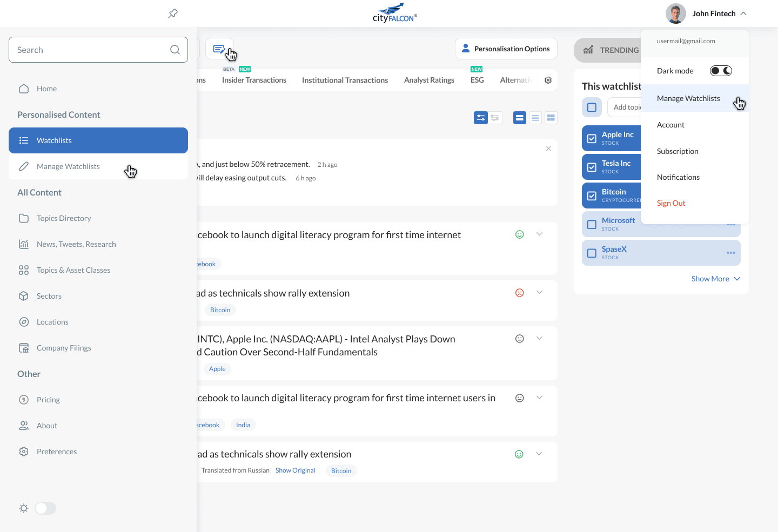Toggle Dark mode switch in user menu
The height and width of the screenshot is (532, 778).
coord(721,71)
